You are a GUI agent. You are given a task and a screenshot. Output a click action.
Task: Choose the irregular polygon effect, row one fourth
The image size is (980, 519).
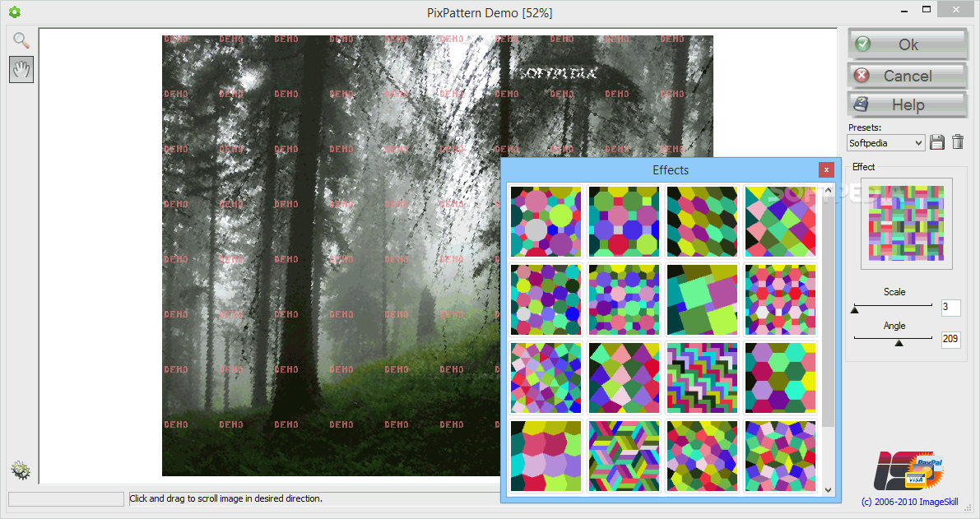780,221
